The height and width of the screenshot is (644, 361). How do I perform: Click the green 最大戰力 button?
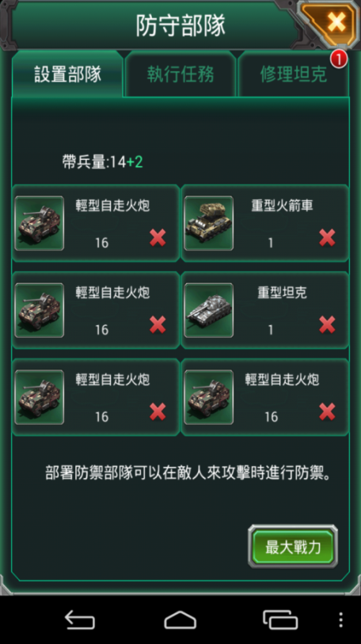pos(293,547)
